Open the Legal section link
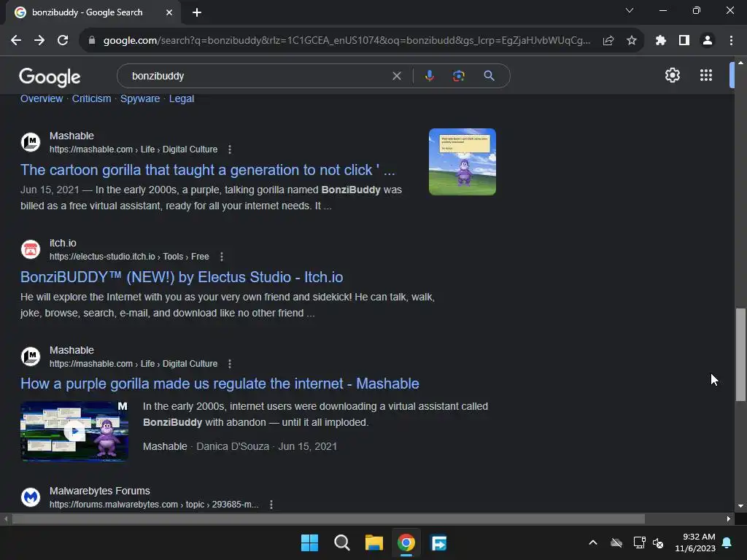 [x=182, y=98]
